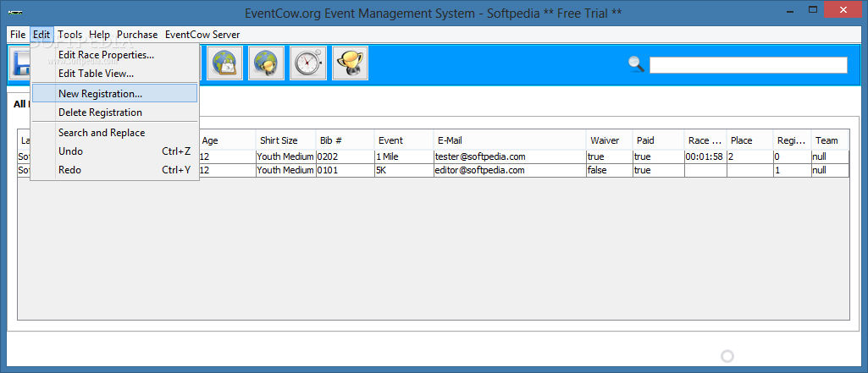Select Undo in the Edit menu
The height and width of the screenshot is (373, 868).
pyautogui.click(x=114, y=151)
